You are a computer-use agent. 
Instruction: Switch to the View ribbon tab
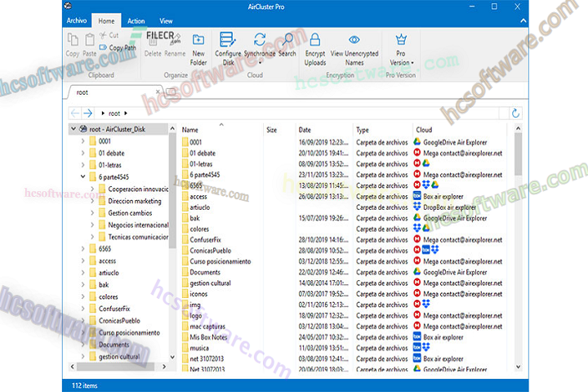pyautogui.click(x=166, y=21)
